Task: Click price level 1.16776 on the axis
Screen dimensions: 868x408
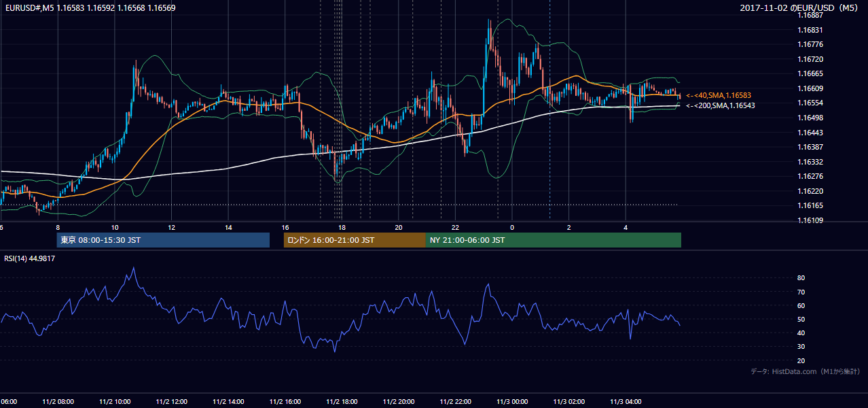Action: 810,45
